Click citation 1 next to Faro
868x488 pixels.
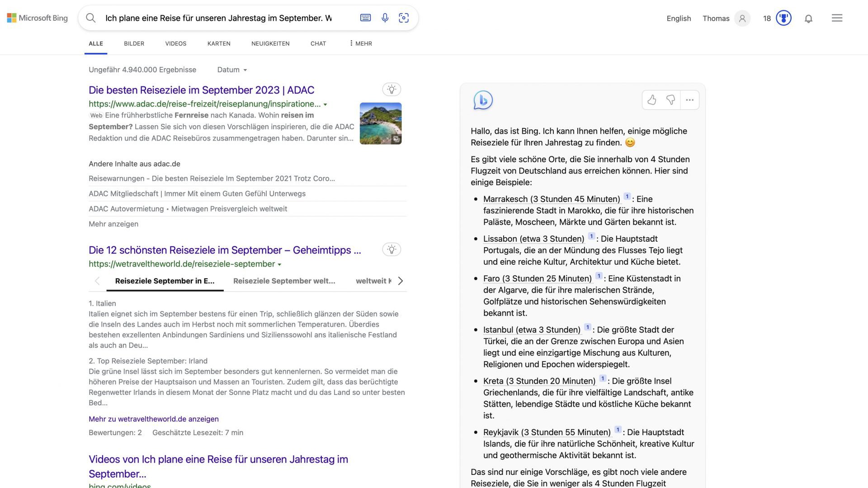pos(599,276)
